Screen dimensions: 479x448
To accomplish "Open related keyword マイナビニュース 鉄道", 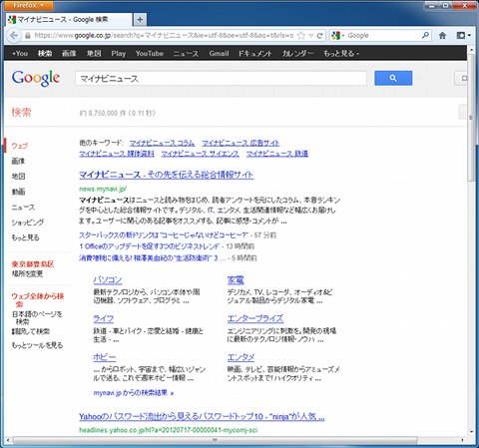I will 277,154.
